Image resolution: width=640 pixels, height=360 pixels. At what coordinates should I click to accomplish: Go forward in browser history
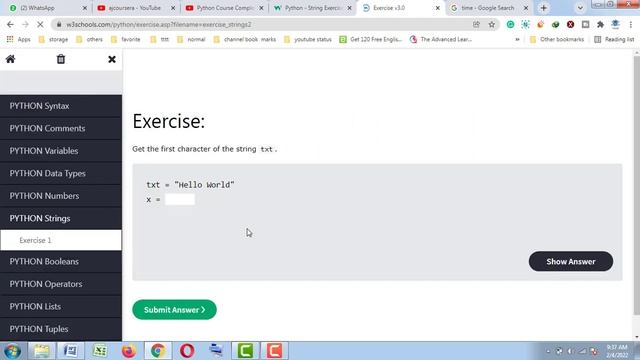pos(25,24)
